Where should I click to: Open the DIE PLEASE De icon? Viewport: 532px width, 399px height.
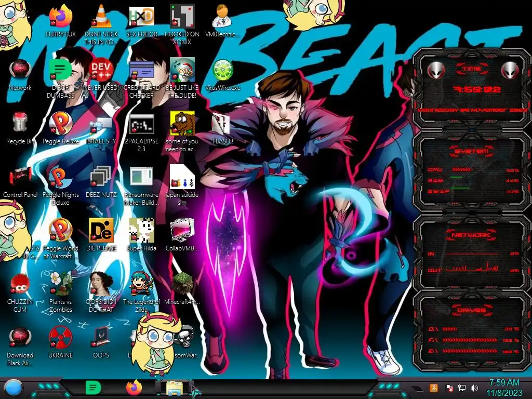tap(101, 230)
